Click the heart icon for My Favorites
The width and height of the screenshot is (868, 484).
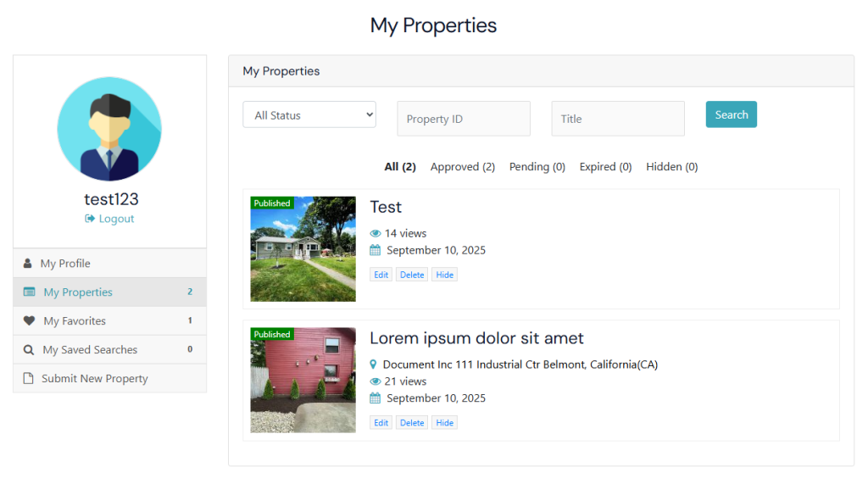coord(29,321)
